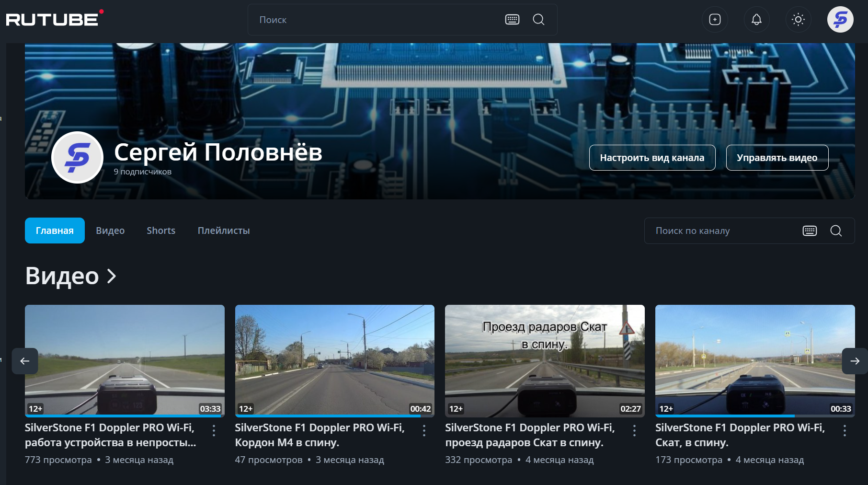Click 12+ age badge on 03:33 video

pos(35,409)
